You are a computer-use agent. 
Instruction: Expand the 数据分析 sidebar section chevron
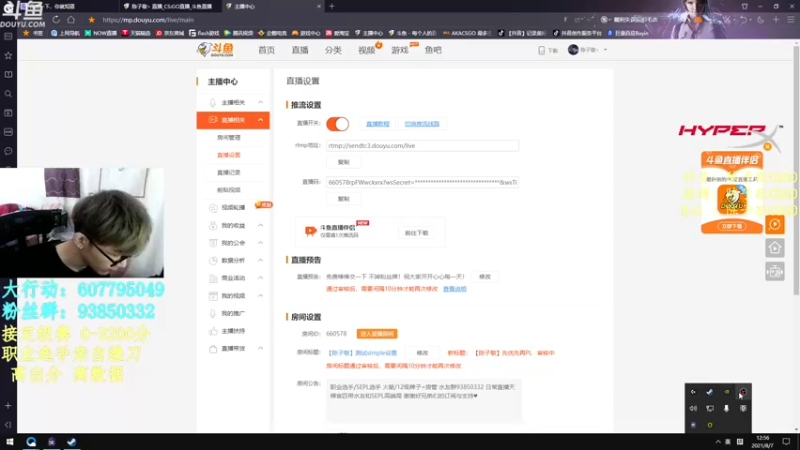[261, 261]
